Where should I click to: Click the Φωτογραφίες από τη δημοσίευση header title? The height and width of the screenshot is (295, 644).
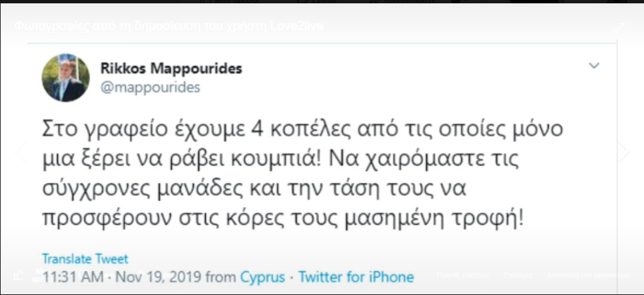click(168, 26)
